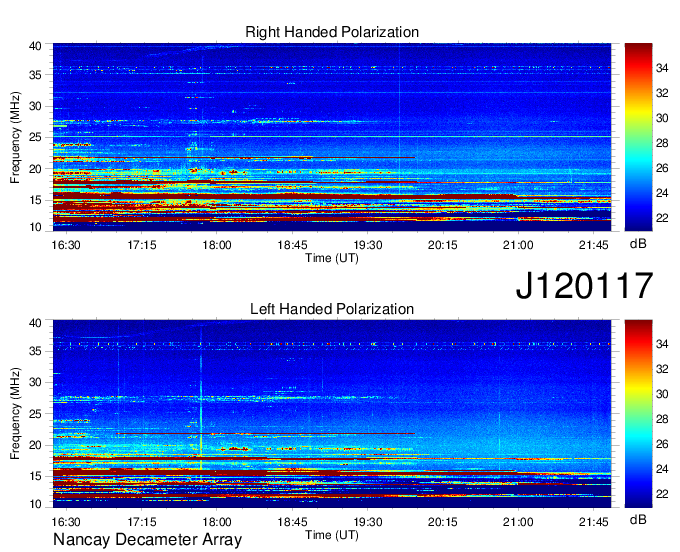680x552 pixels.
Task: Click the 20:15 tick of right-handed plot
Action: (443, 245)
